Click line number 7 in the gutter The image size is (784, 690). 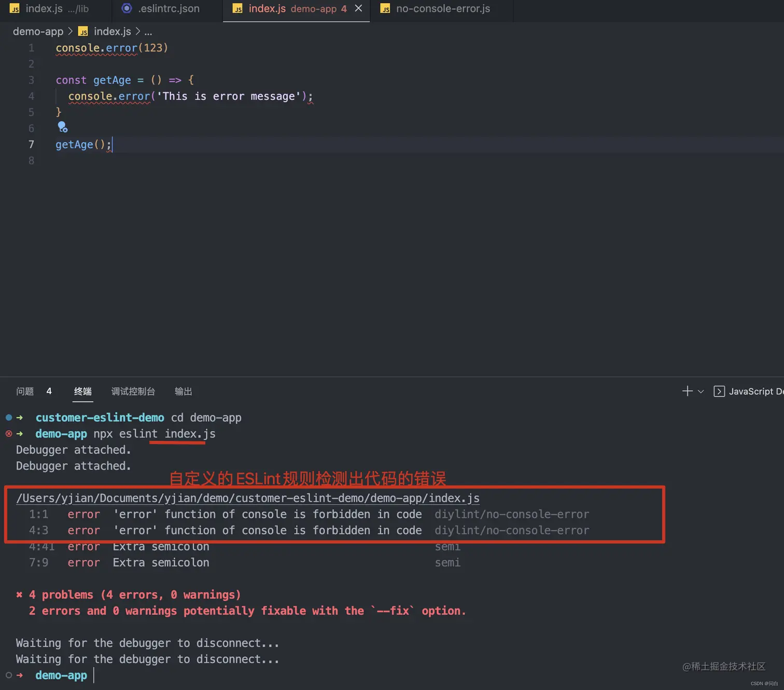click(x=31, y=144)
